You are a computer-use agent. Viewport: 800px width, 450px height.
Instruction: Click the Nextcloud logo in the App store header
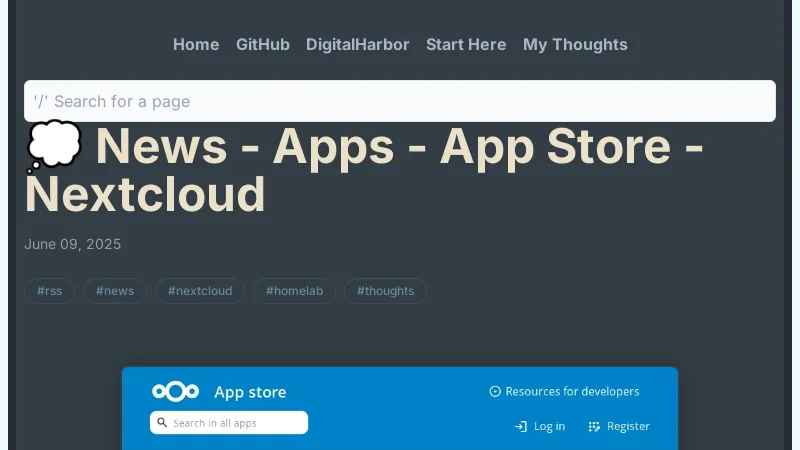click(175, 392)
